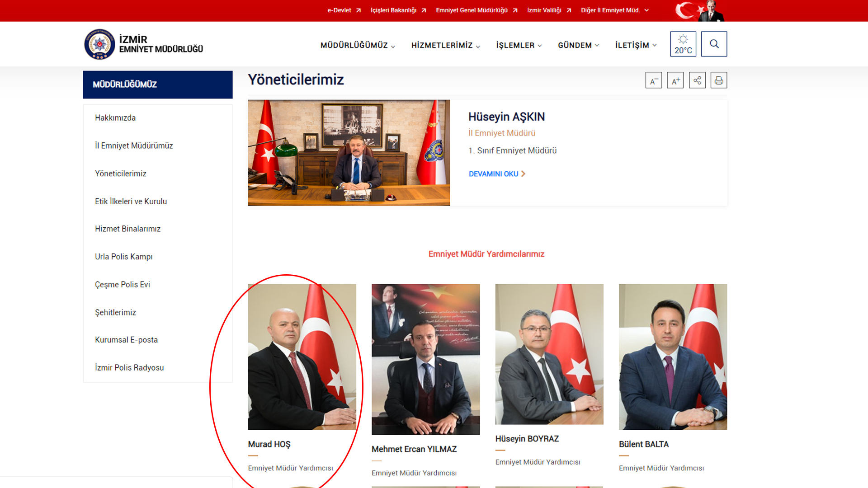Open the Diğer İl Emniyet Müd. dropdown

click(614, 10)
